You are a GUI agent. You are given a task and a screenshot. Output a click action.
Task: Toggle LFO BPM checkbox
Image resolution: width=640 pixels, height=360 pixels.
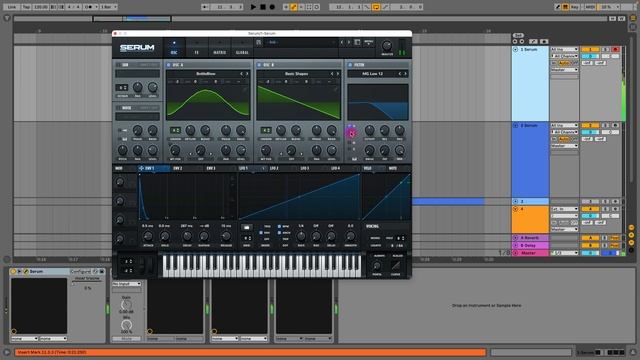click(279, 226)
